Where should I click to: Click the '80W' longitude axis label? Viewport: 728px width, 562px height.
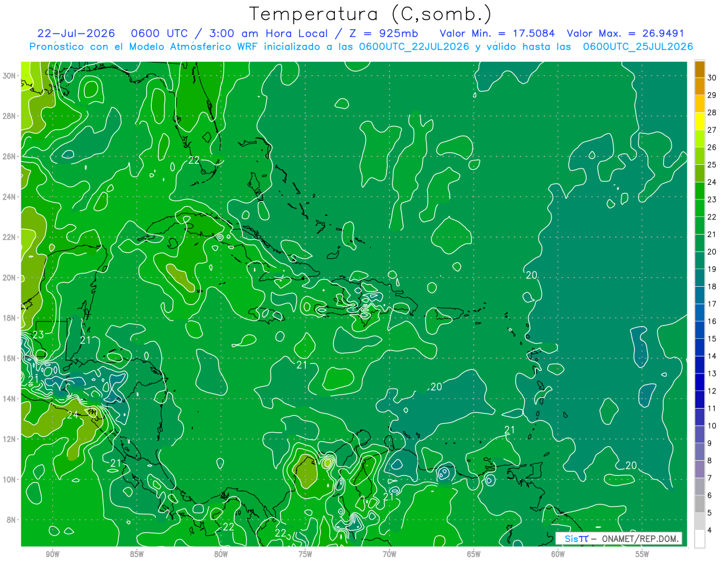point(221,554)
